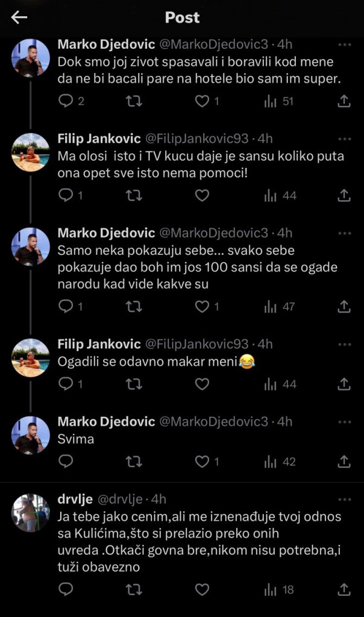Screen dimensions: 364x617
Task: Open more options menu on drvlje's post
Action: point(345,499)
